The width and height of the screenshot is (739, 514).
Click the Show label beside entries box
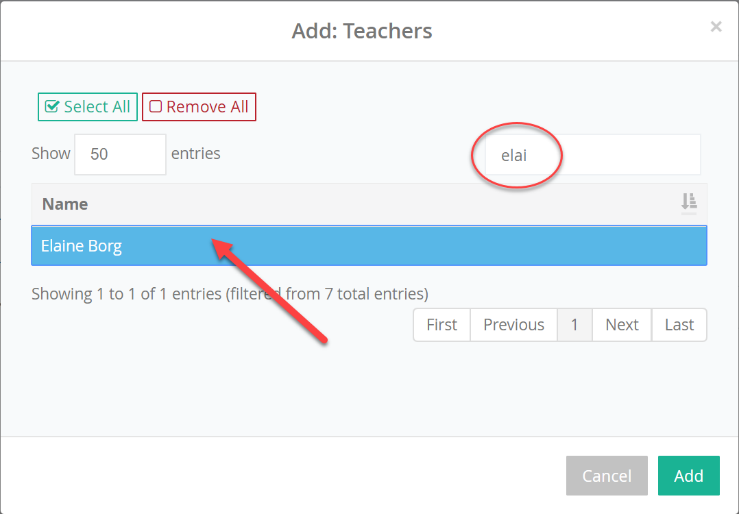[x=51, y=154]
